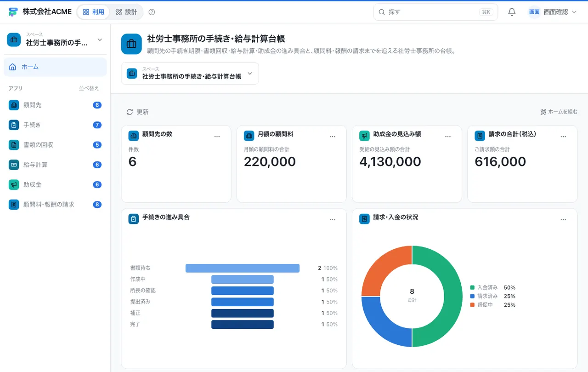This screenshot has height=372, width=588.
Task: Click the 月額の顧問料 card icon
Action: click(249, 136)
